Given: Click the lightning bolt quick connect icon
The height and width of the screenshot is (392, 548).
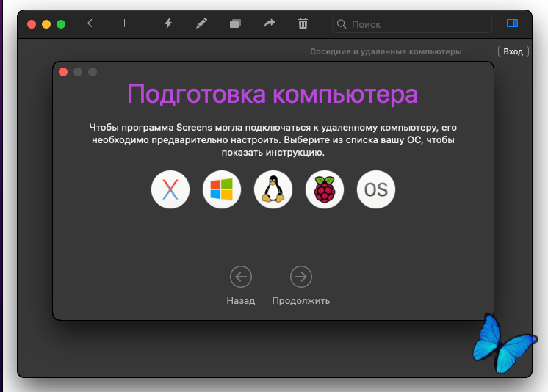Looking at the screenshot, I should click(168, 23).
